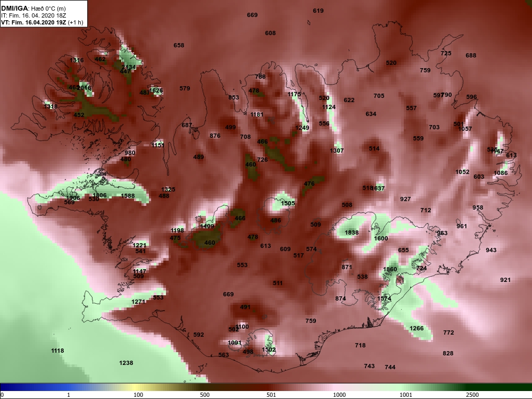This screenshot has height=399, width=532.
Task: Click the 1249 value
Action: point(302,128)
